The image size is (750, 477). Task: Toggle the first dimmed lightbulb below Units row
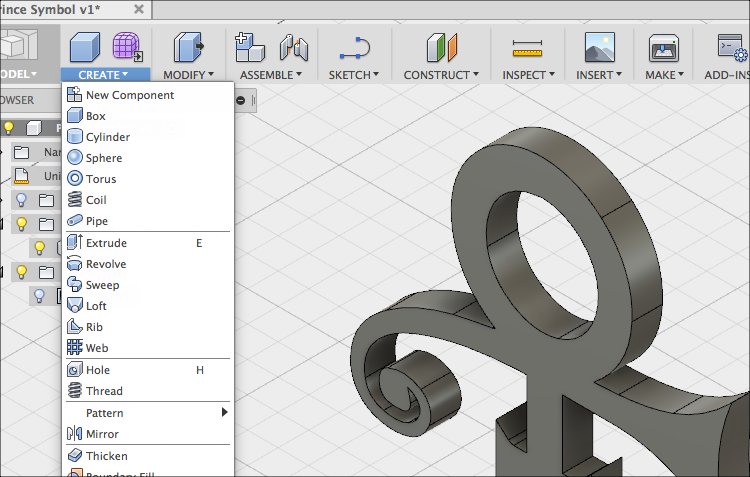(21, 200)
